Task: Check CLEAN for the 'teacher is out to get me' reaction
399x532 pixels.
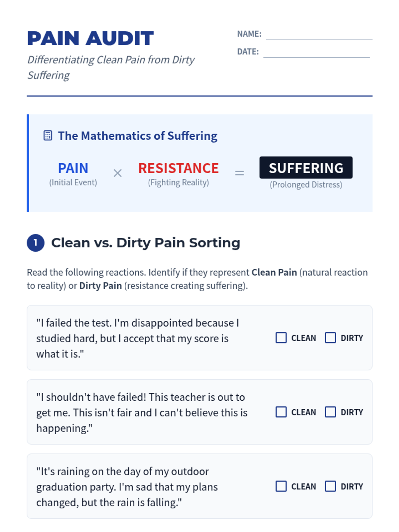Action: tap(281, 412)
